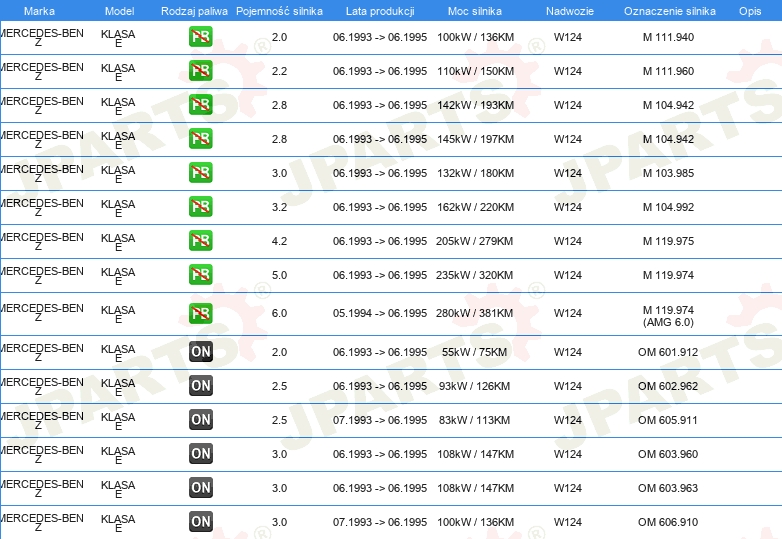Click the Rodzaj paliwa column header
The image size is (782, 539).
click(194, 11)
